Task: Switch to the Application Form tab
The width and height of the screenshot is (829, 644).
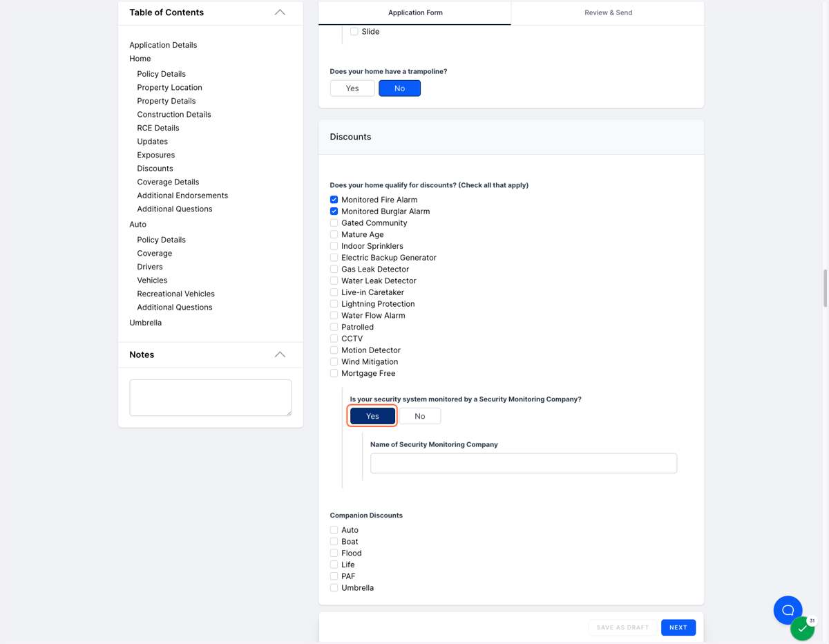Action: [x=415, y=12]
